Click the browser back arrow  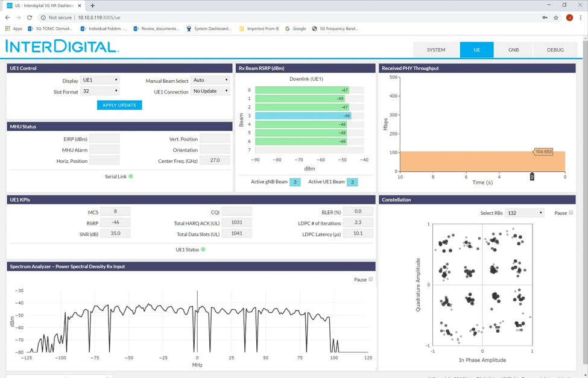point(7,17)
